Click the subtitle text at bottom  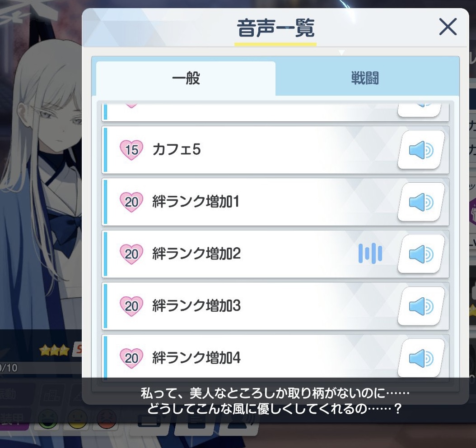tap(275, 401)
